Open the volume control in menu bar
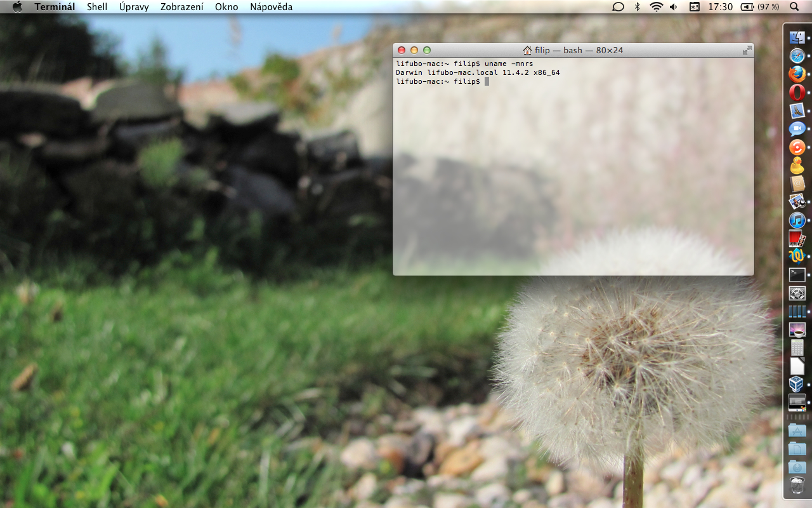812x508 pixels. pos(674,7)
